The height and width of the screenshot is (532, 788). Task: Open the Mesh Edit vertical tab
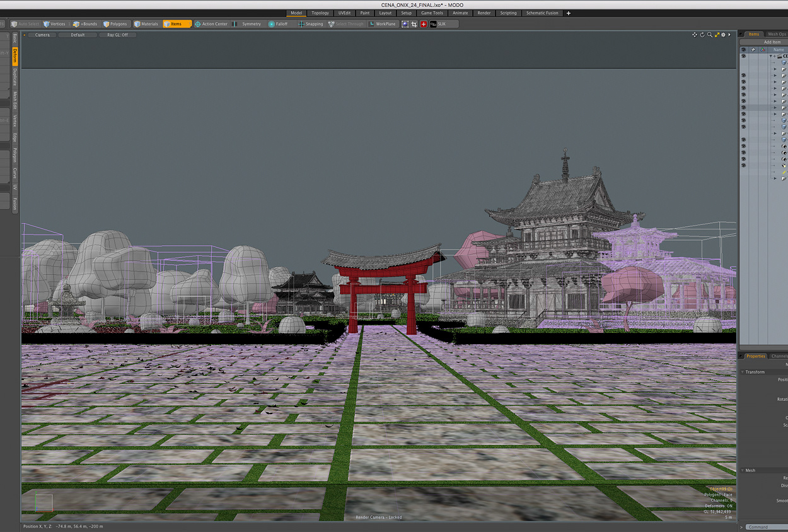[x=15, y=101]
